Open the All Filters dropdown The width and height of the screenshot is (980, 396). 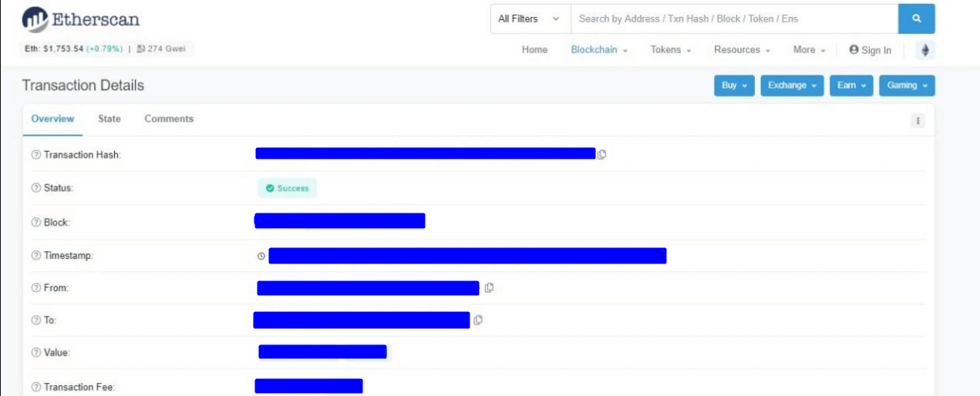(x=530, y=18)
